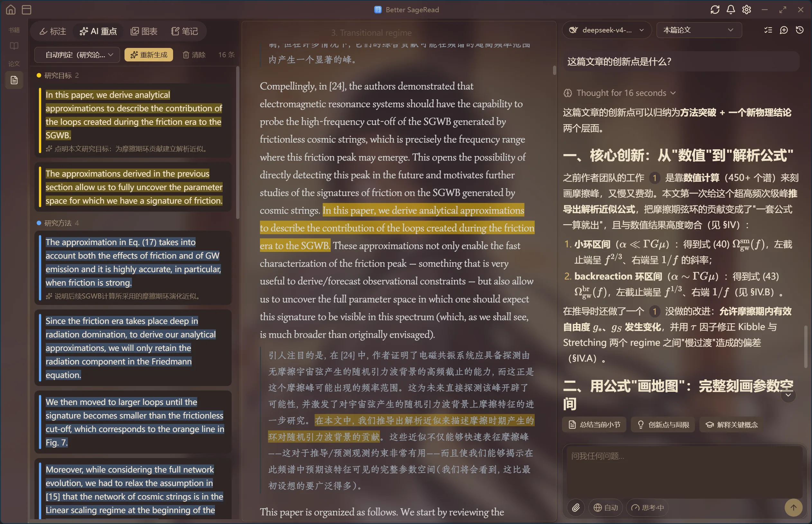Click the reader pane scrollbar thumb
812x524 pixels.
pyautogui.click(x=554, y=70)
